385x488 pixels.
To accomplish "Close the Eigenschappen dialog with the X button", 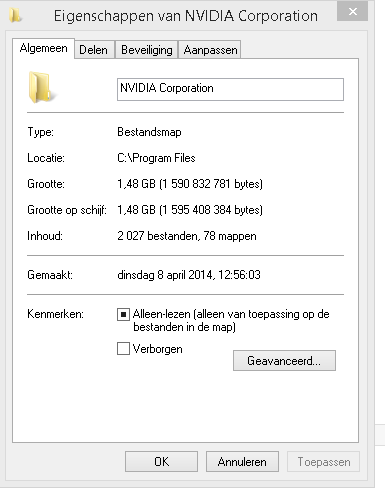I will [x=352, y=12].
